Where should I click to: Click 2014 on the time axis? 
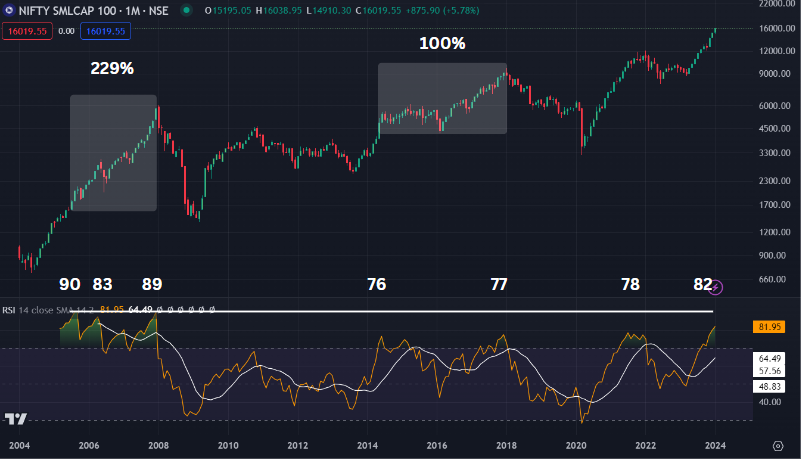click(367, 446)
